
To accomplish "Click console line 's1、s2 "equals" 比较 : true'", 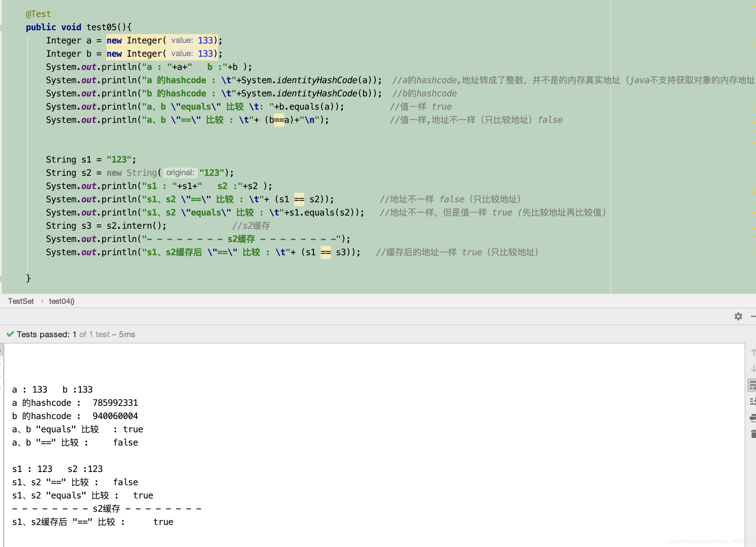I will [x=82, y=496].
